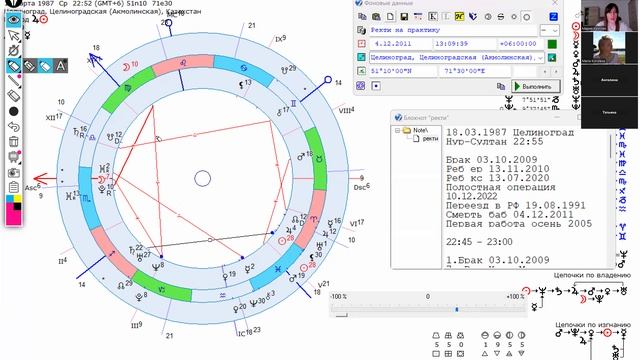640x360 pixels.
Task: Select the 'ректи' note in notebook tree
Action: 430,139
